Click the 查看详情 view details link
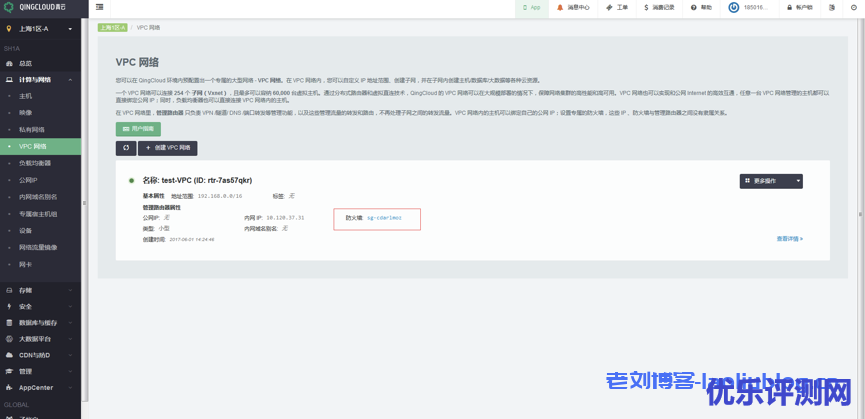This screenshot has width=865, height=419. [x=789, y=239]
